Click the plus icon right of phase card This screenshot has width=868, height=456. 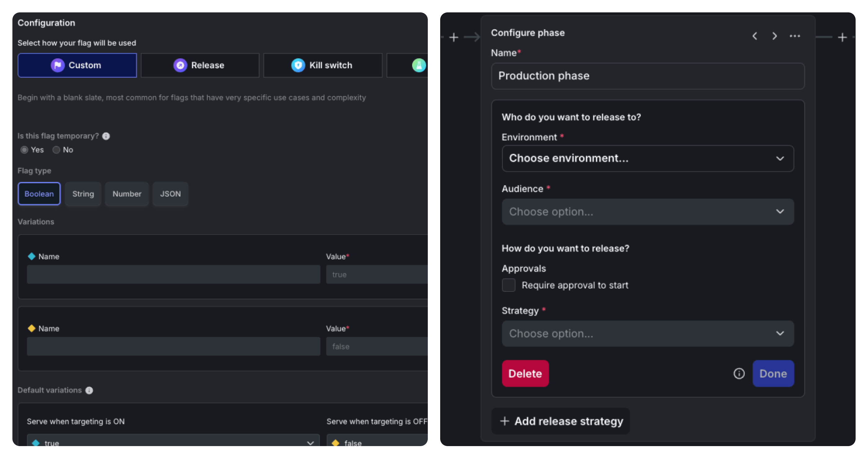coord(842,37)
